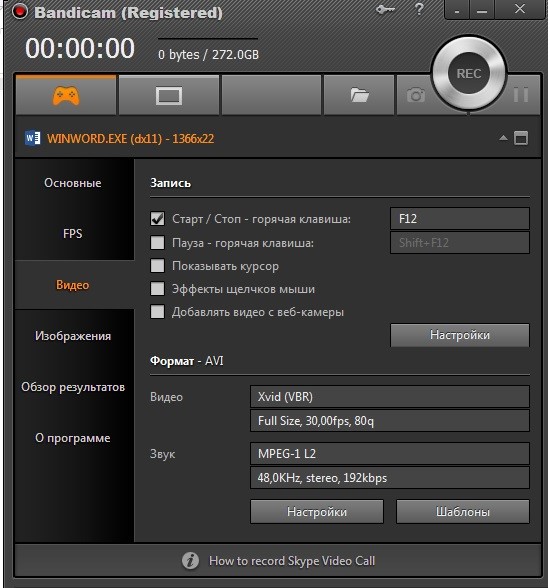This screenshot has width=548, height=588.
Task: Click Настройки button under Формат section
Action: click(x=317, y=512)
